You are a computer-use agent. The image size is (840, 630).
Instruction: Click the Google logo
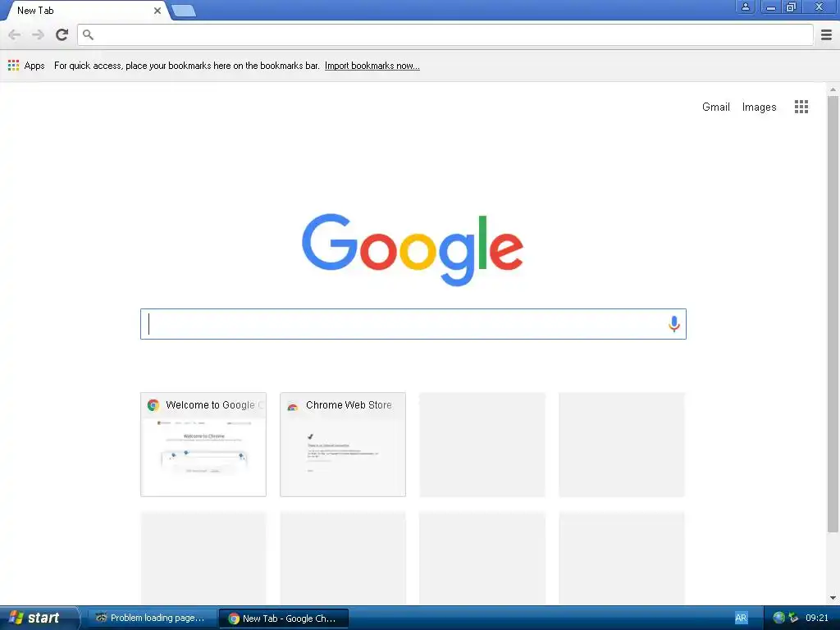coord(413,249)
